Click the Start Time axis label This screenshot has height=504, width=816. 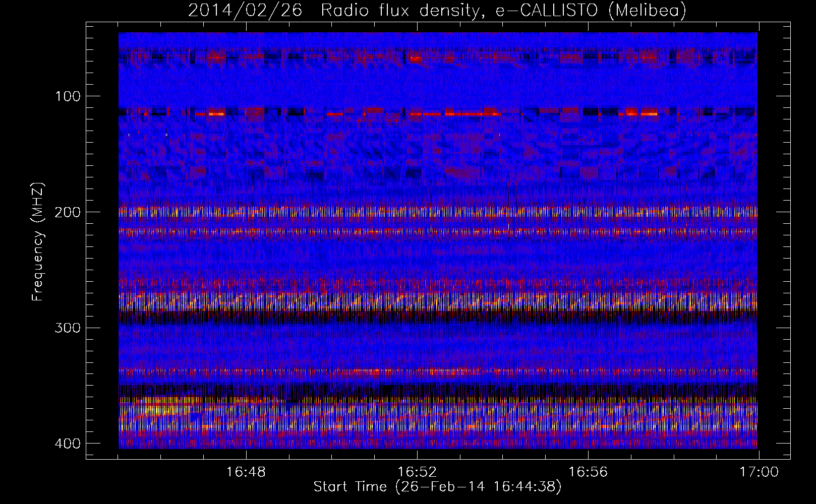[437, 487]
